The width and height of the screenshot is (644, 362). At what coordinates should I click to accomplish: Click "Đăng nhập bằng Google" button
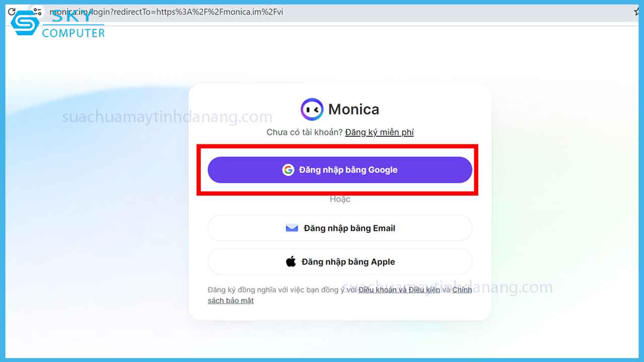pyautogui.click(x=340, y=170)
